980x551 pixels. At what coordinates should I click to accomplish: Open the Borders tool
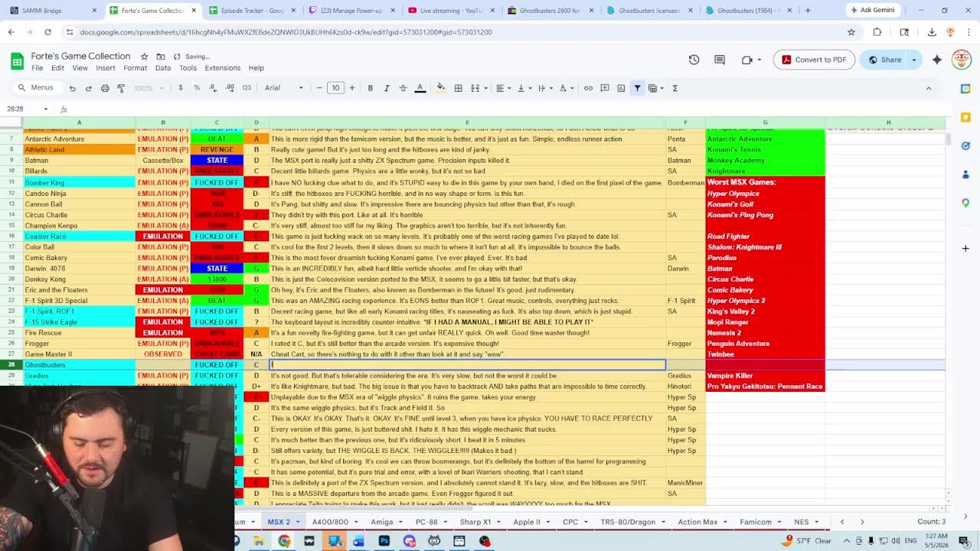458,88
